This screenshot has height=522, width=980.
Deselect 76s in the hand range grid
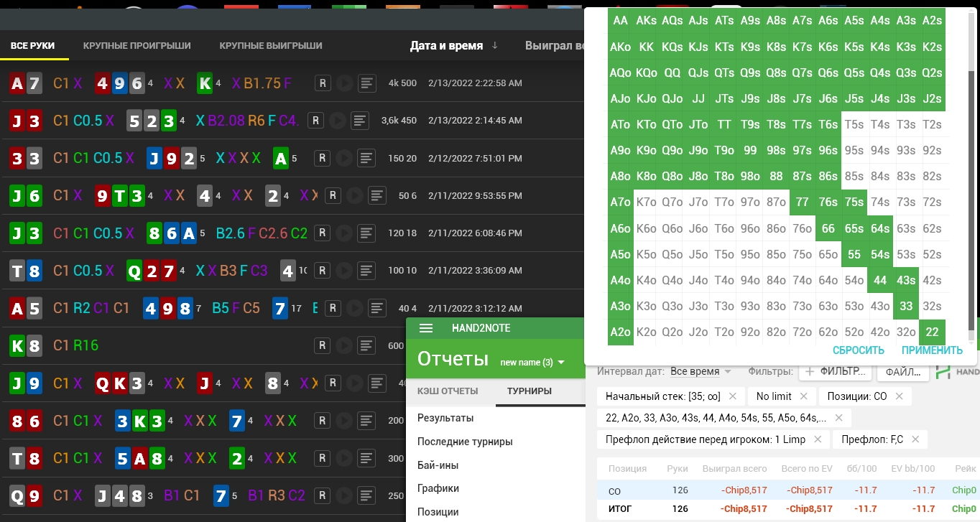[828, 202]
